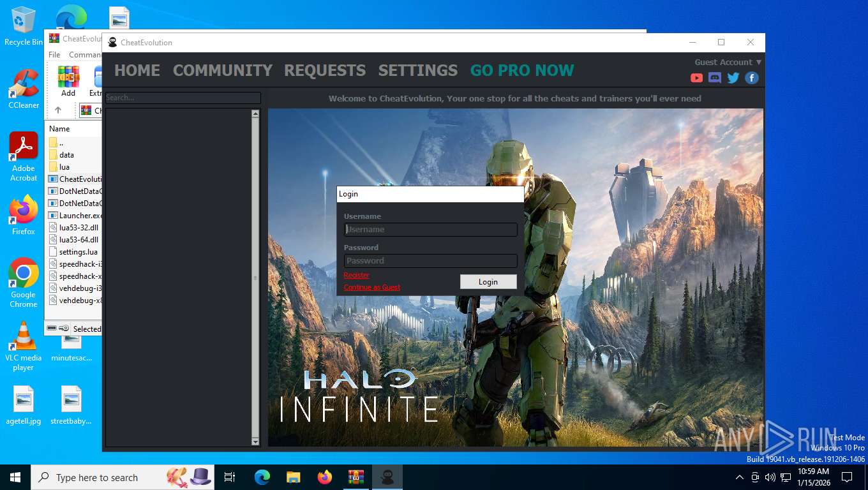Select the Firefox desktop icon
The width and height of the screenshot is (868, 490).
click(x=24, y=215)
